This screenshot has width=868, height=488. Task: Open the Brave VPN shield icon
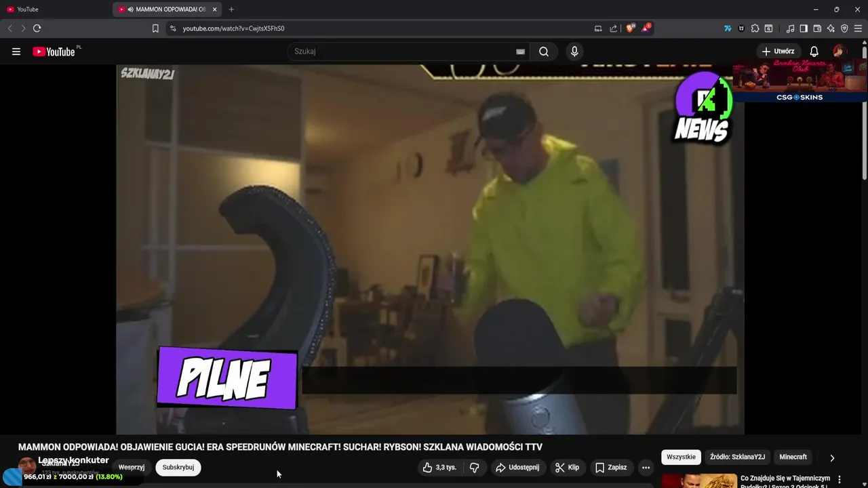tap(844, 28)
